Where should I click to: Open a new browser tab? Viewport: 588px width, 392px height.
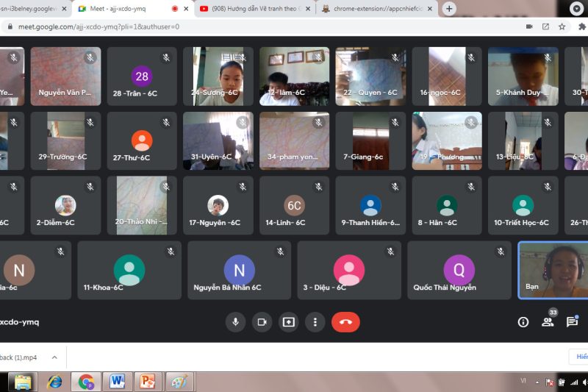click(449, 9)
